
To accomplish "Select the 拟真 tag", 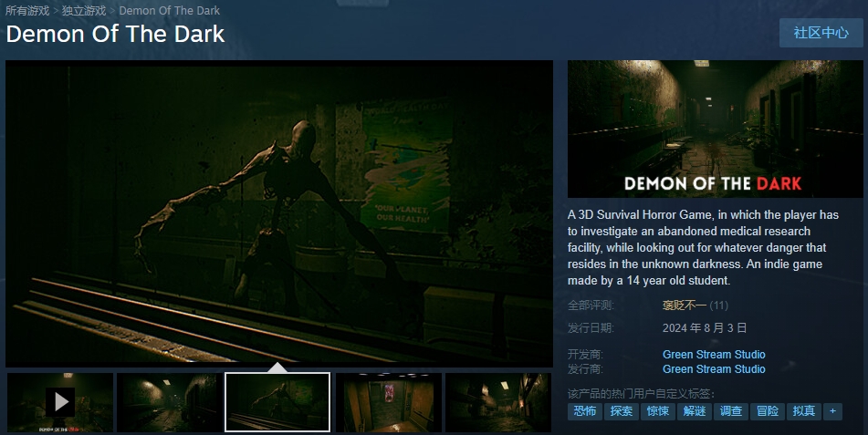I will 804,411.
